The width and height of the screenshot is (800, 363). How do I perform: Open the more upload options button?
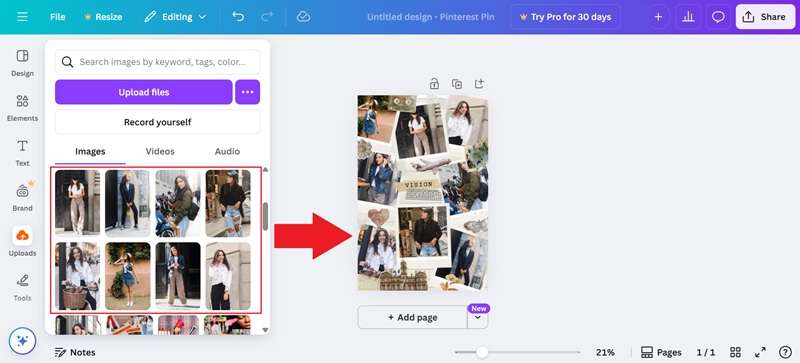tap(247, 92)
